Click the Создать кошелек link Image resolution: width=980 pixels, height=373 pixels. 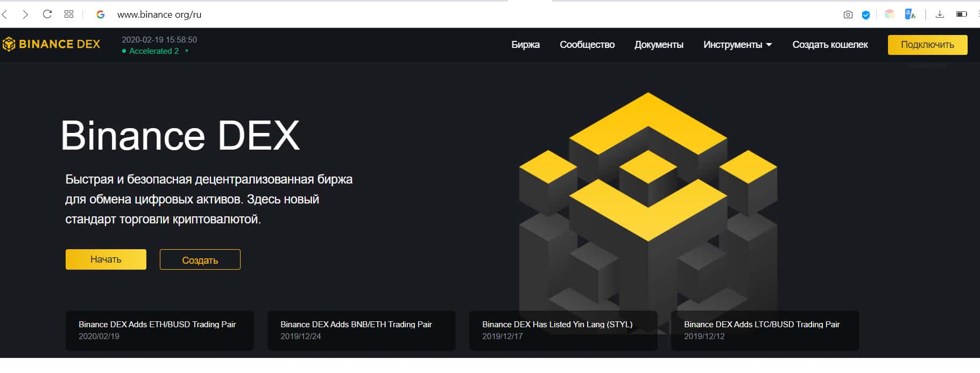tap(830, 45)
